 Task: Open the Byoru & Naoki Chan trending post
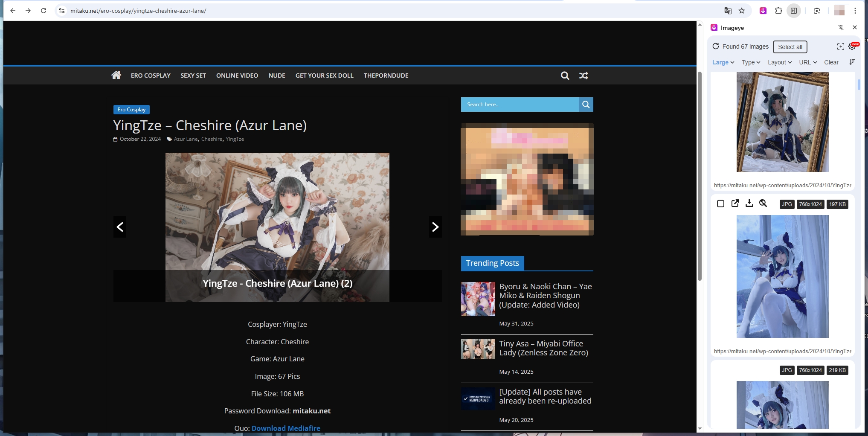(x=546, y=296)
